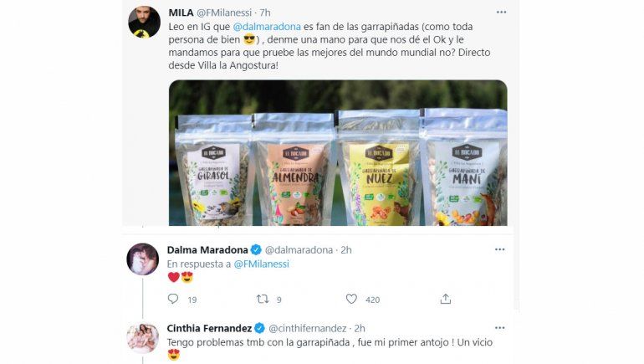Share Dalma Maradona's tweet
Image resolution: width=644 pixels, height=364 pixels.
pos(446,299)
